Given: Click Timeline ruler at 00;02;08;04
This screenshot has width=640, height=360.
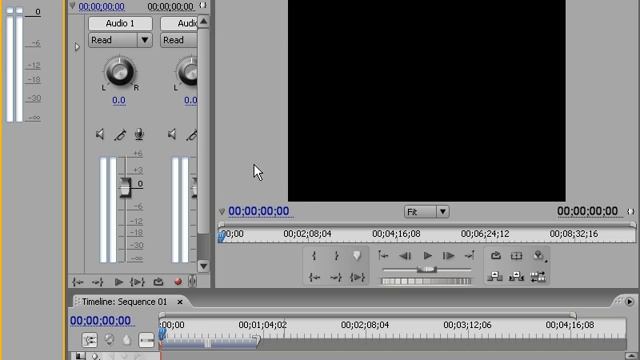Looking at the screenshot, I should [x=365, y=325].
